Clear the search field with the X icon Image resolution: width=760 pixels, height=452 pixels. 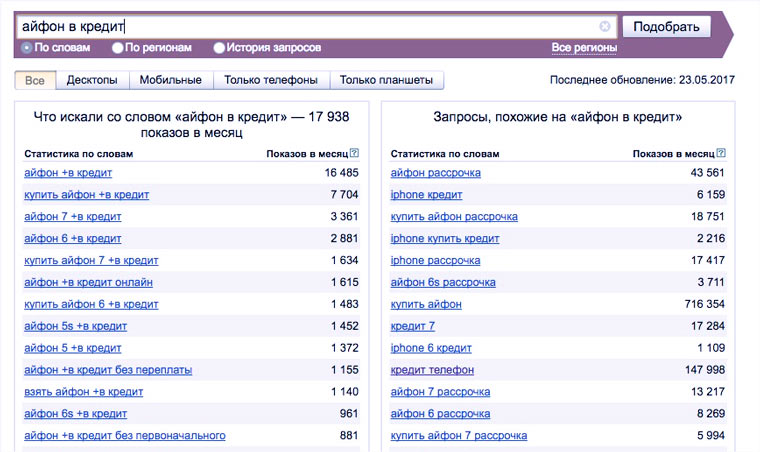tap(605, 27)
